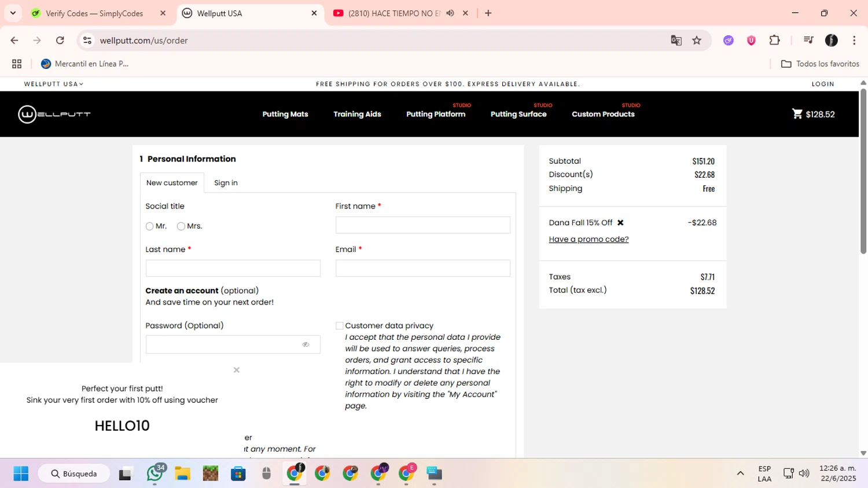Screen dimensions: 868x488
Task: Click the Email input field
Action: (423, 268)
